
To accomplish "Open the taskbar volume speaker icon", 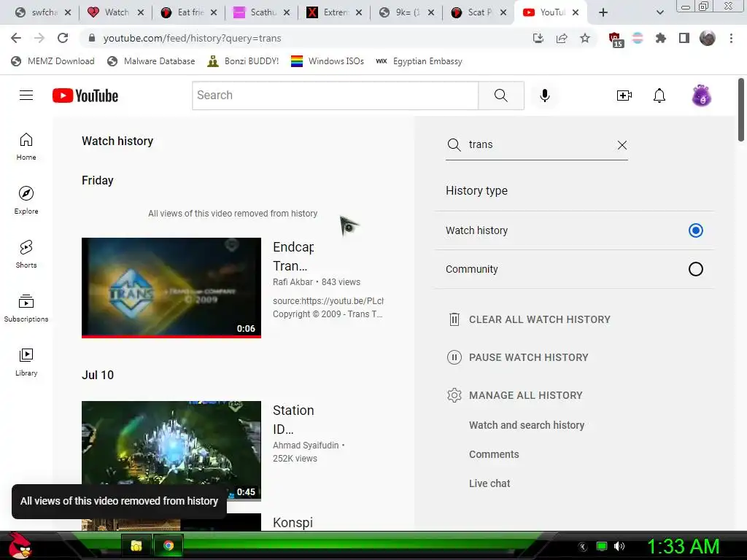I will click(x=619, y=546).
